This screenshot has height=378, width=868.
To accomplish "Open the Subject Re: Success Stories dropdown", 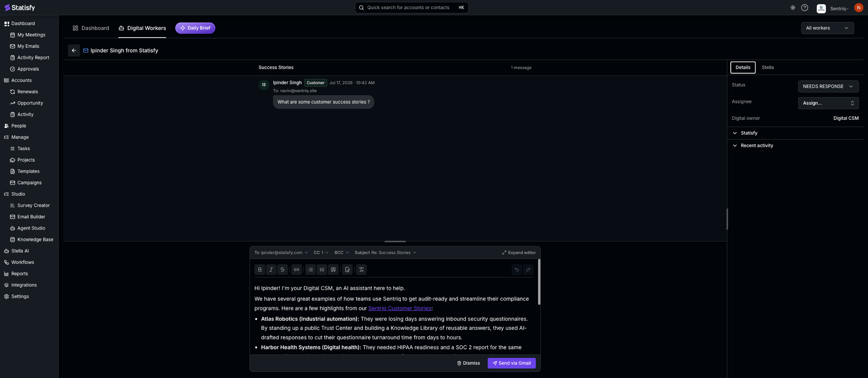I will pyautogui.click(x=385, y=253).
